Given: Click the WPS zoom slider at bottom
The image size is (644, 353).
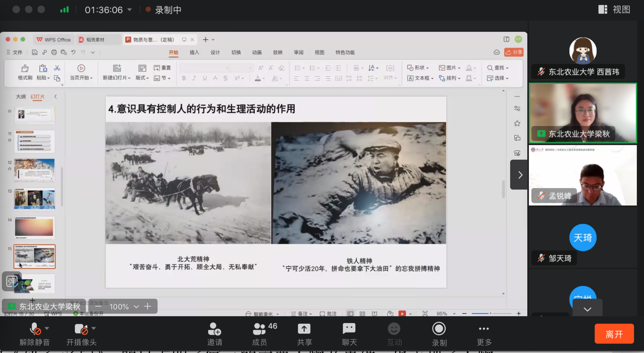Looking at the screenshot, I should pos(491,313).
